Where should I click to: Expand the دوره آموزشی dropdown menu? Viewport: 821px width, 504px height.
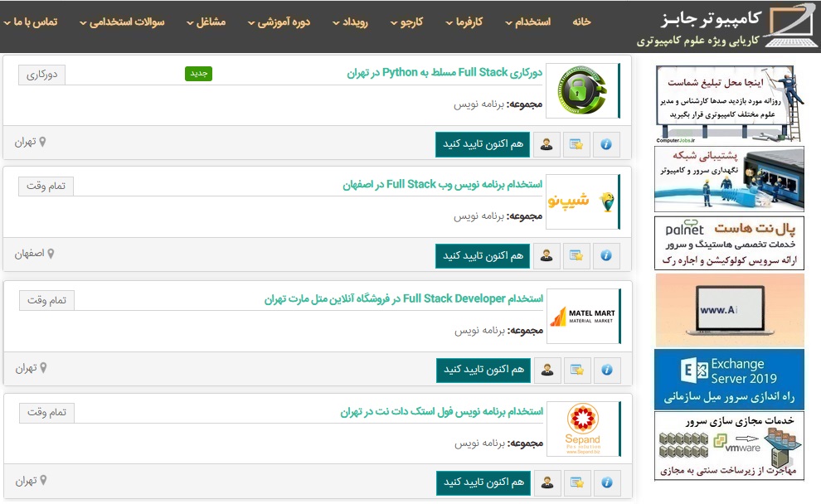pyautogui.click(x=279, y=22)
